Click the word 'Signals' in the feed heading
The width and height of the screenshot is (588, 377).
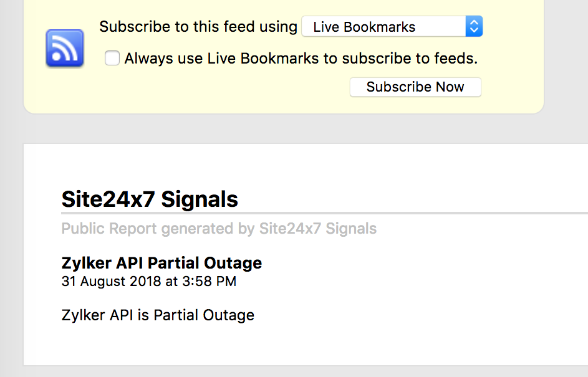(x=200, y=199)
